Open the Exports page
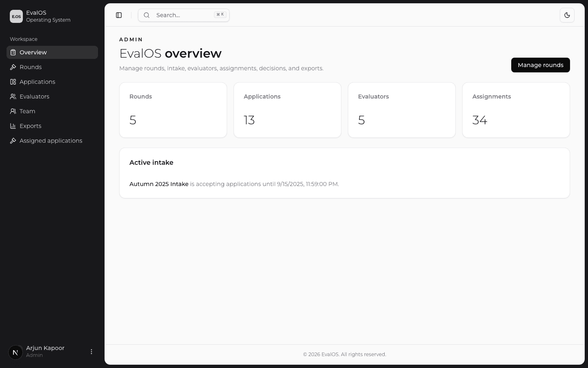588x368 pixels. [x=52, y=126]
